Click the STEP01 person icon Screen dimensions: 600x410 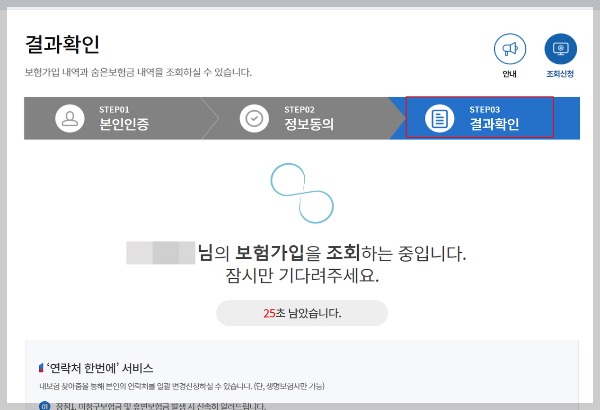(70, 118)
